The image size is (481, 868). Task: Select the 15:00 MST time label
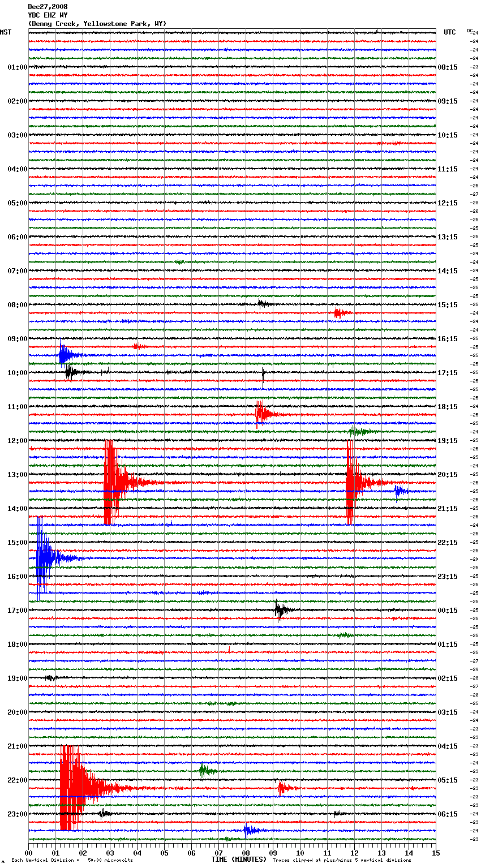click(x=18, y=543)
